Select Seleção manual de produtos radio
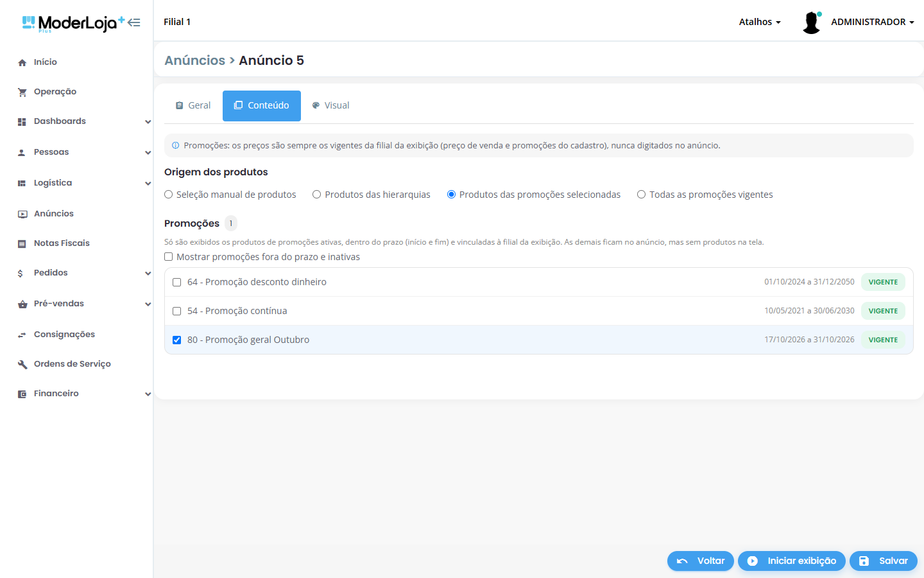Viewport: 924px width, 578px height. coord(169,195)
